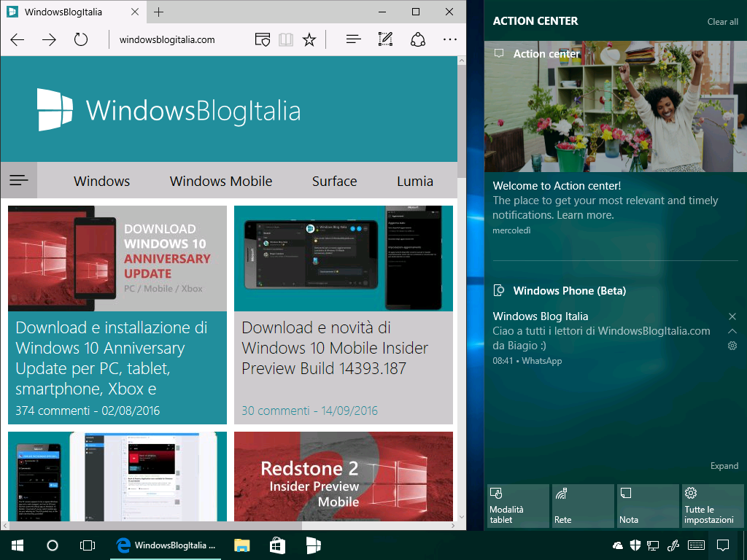Viewport: 747px width, 560px height.
Task: Open the Windows menu item
Action: (101, 181)
